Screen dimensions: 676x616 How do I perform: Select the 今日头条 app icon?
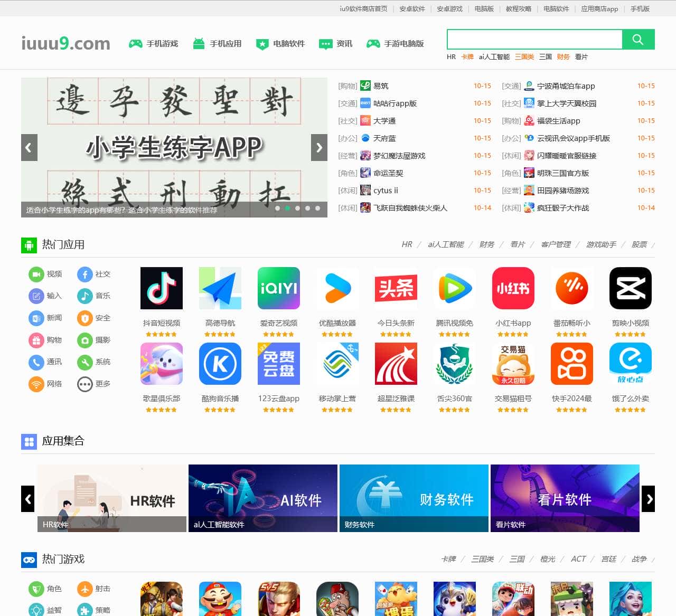pyautogui.click(x=396, y=288)
